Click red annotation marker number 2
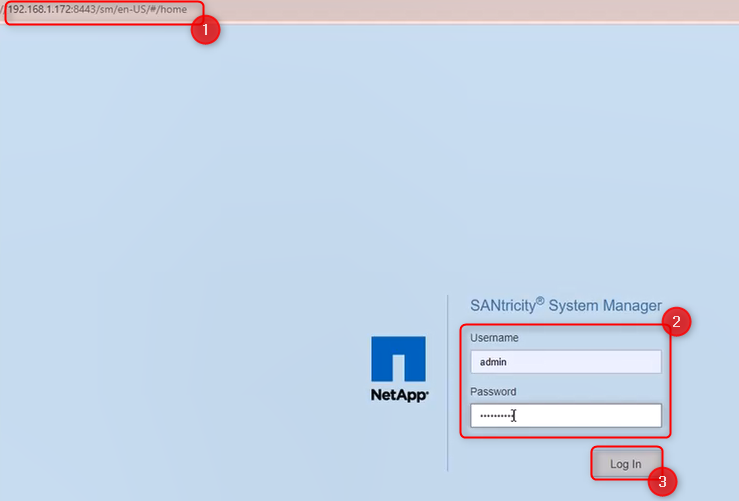Screen dimensions: 739x501 coord(676,321)
